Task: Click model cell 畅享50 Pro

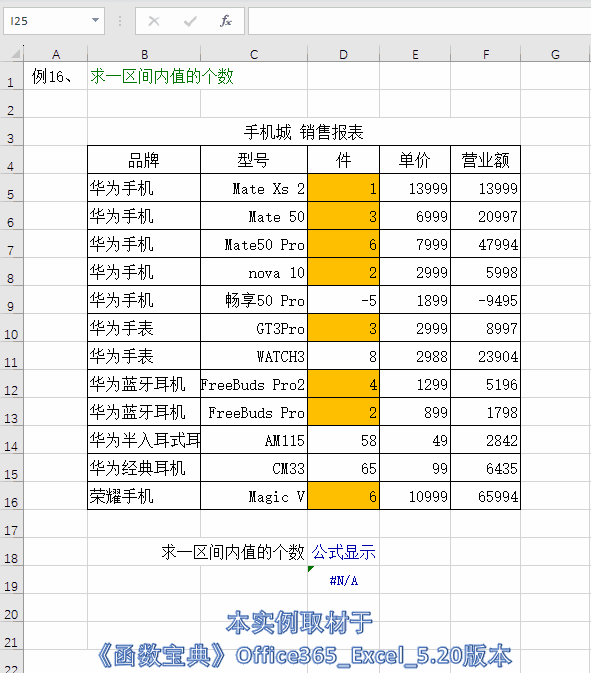Action: pos(254,300)
